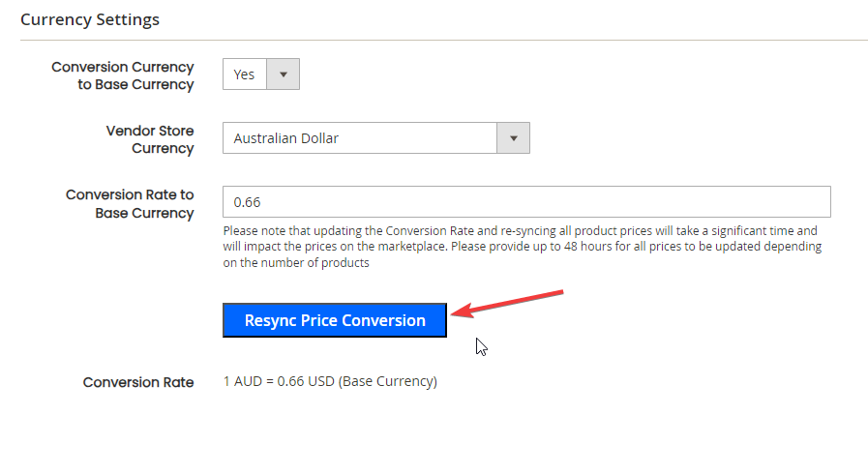Click the horizontal divider below Currency Settings
Screen dimensions: 868x475
(444, 40)
